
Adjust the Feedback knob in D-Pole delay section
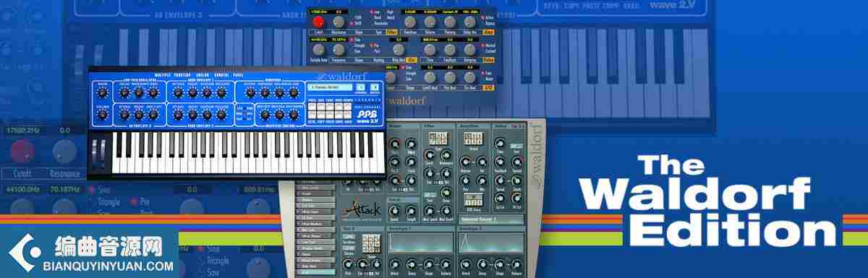450,49
